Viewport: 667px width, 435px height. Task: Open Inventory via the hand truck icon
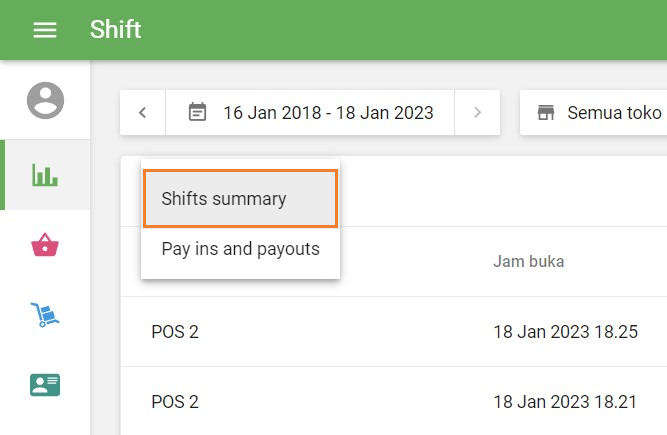[x=45, y=315]
